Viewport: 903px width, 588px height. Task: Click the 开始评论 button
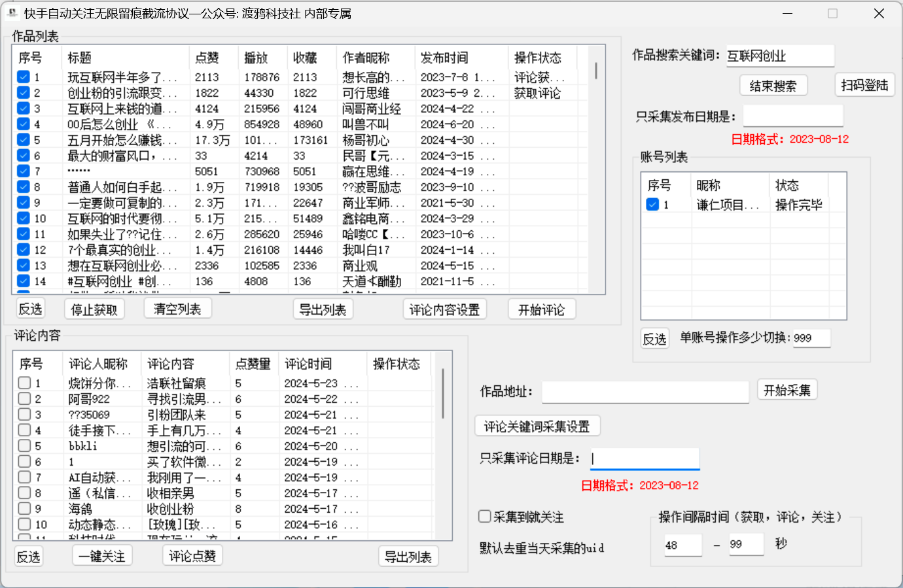coord(541,310)
